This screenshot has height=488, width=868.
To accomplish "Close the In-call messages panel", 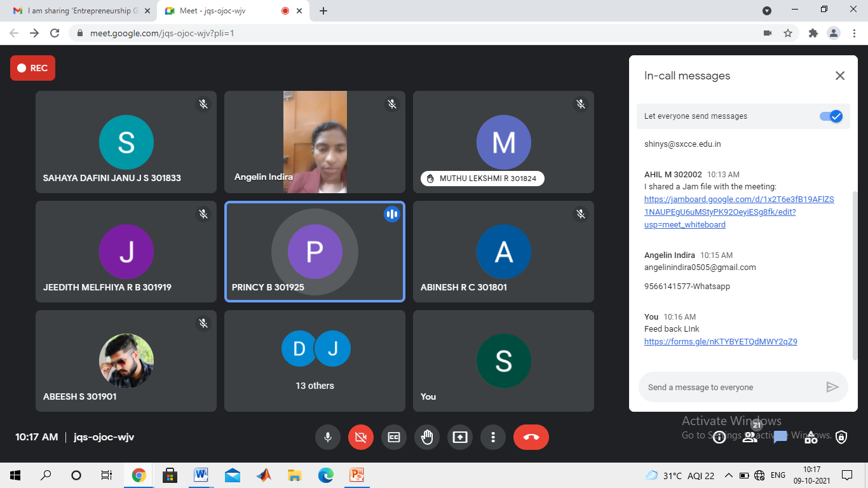I will click(x=840, y=76).
